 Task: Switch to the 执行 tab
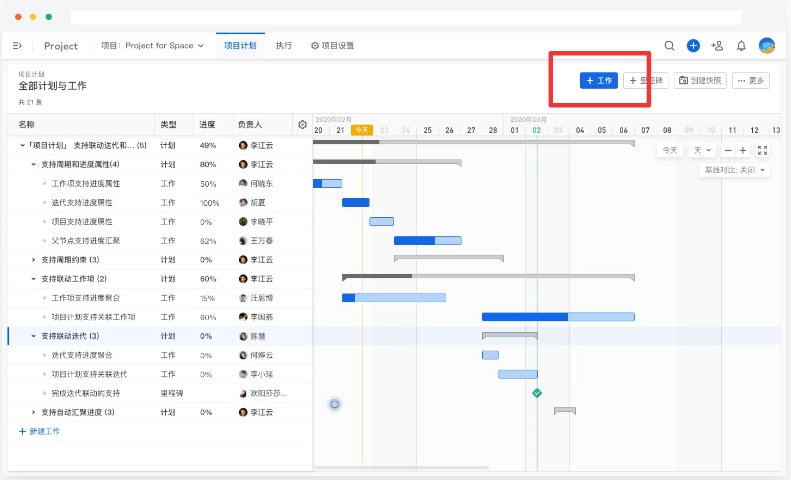[284, 46]
